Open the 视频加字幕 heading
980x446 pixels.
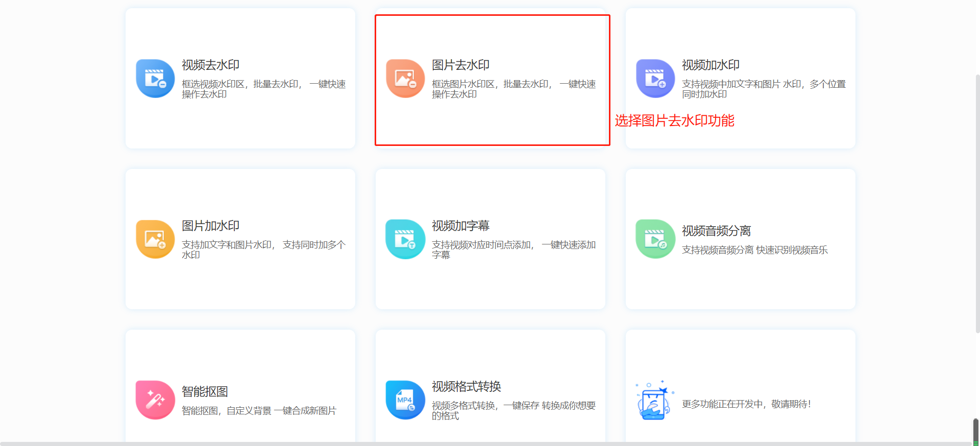tap(460, 226)
